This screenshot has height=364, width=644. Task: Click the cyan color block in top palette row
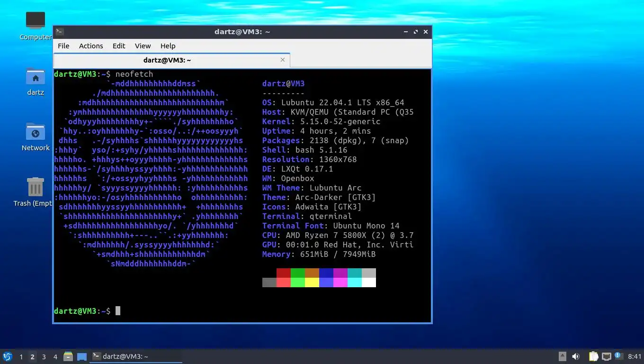click(x=355, y=273)
